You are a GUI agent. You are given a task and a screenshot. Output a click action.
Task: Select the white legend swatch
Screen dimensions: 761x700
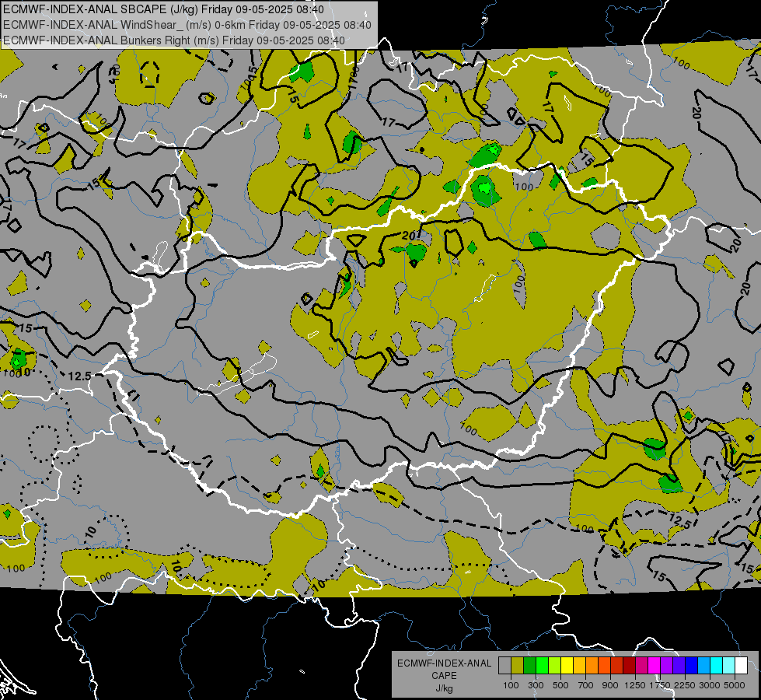(741, 666)
